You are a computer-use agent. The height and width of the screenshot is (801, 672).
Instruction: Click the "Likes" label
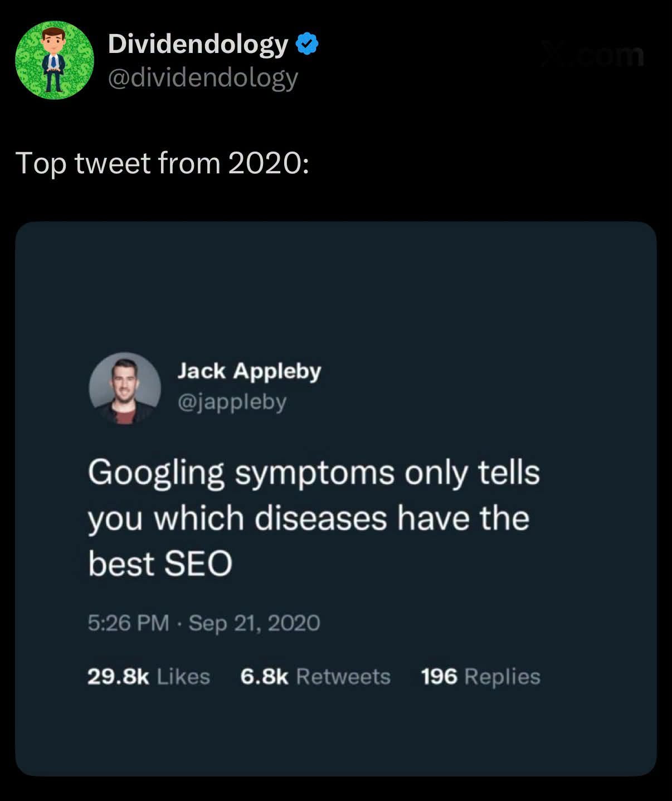coord(183,677)
